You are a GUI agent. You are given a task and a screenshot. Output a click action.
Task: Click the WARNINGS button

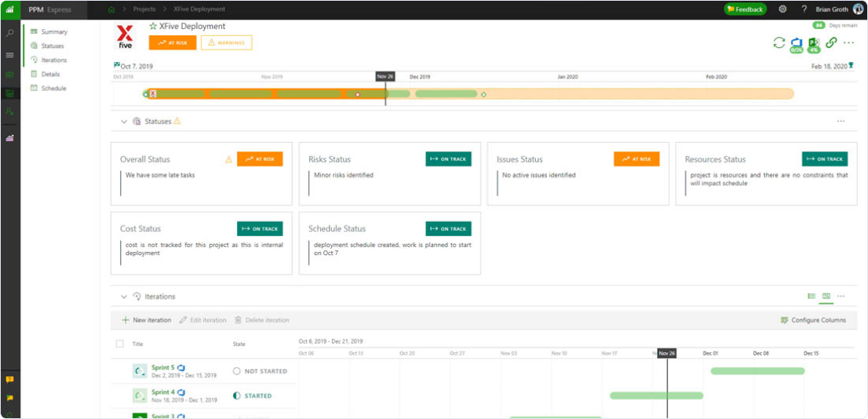(226, 42)
